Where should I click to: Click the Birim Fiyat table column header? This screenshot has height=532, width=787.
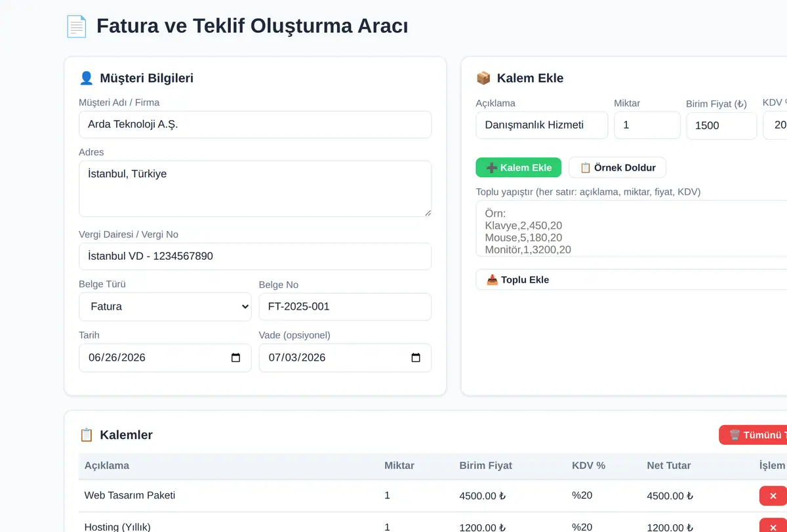pyautogui.click(x=486, y=466)
